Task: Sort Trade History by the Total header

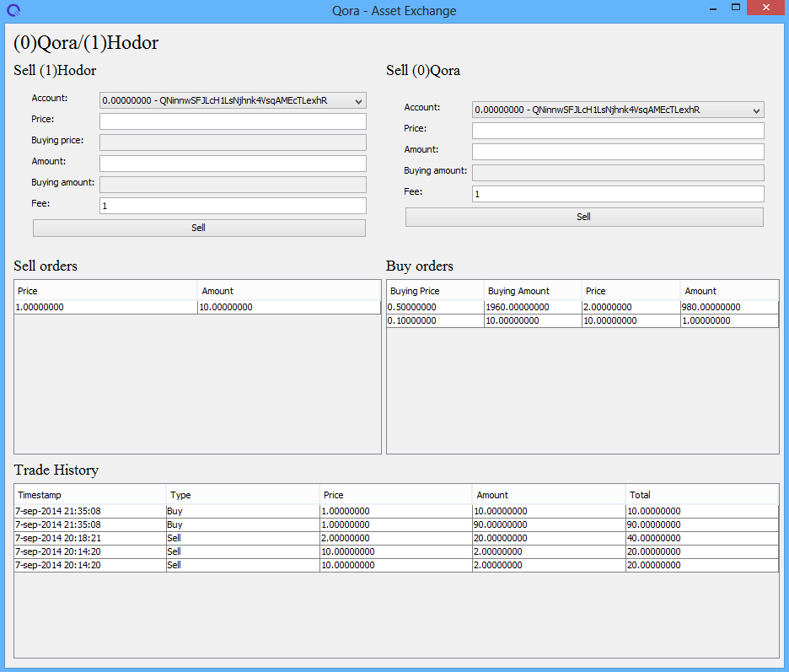Action: (702, 495)
